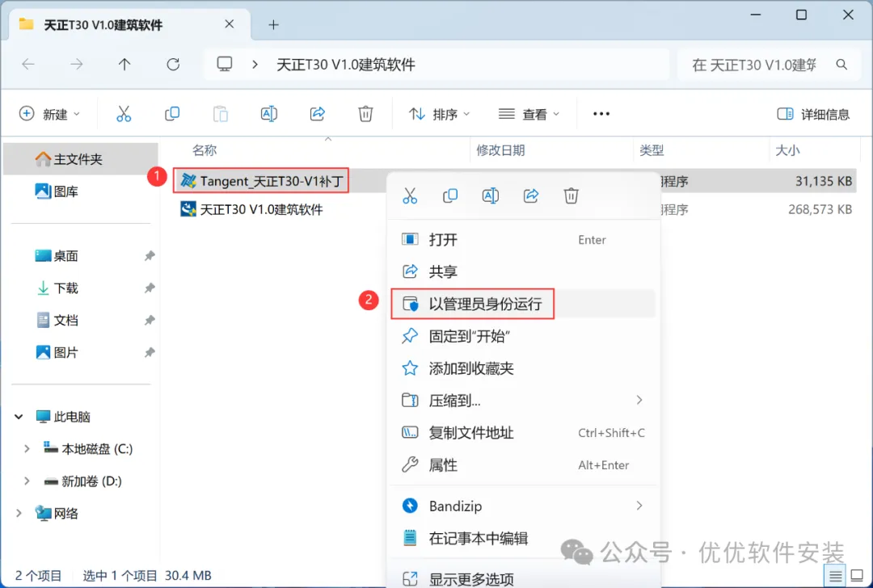Go back with the left arrow button
Image resolution: width=873 pixels, height=588 pixels.
point(27,65)
